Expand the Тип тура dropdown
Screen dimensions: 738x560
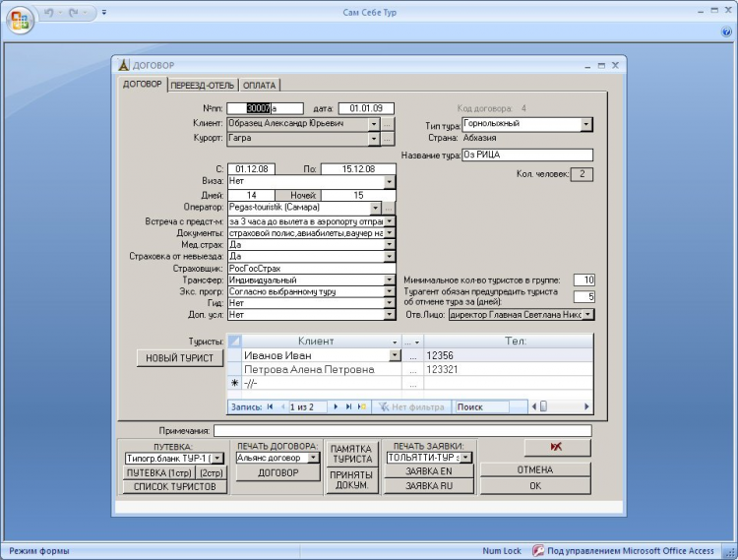point(586,124)
